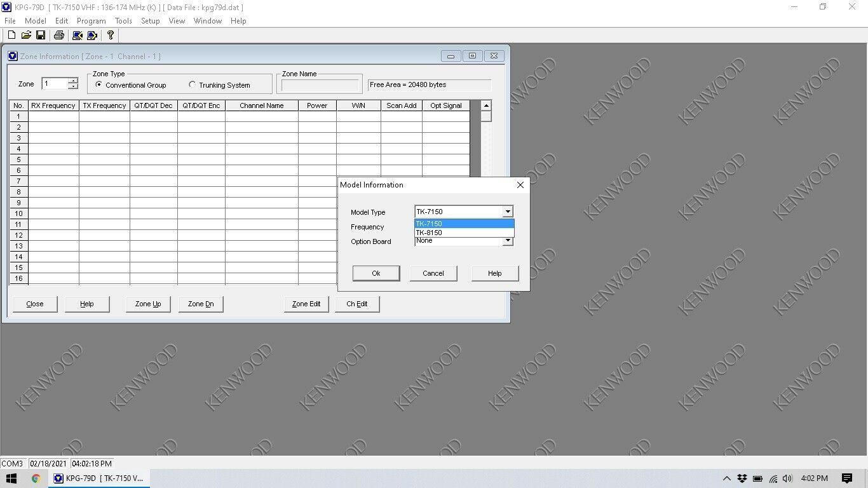Click the channel table scrollbar up arrow
Screen dimensions: 868x488
pos(486,105)
